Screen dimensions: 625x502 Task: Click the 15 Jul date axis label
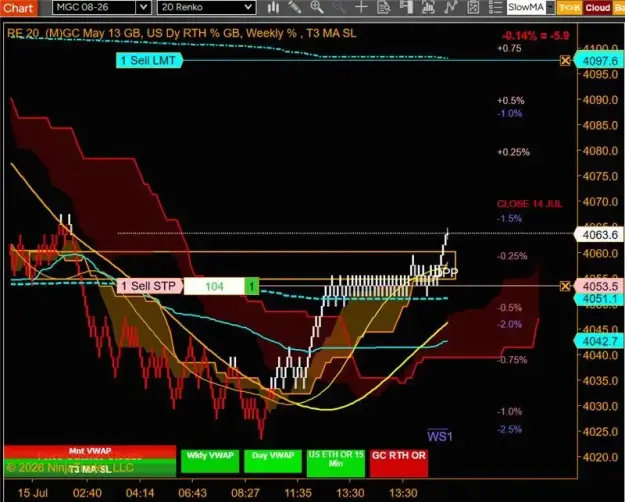33,493
